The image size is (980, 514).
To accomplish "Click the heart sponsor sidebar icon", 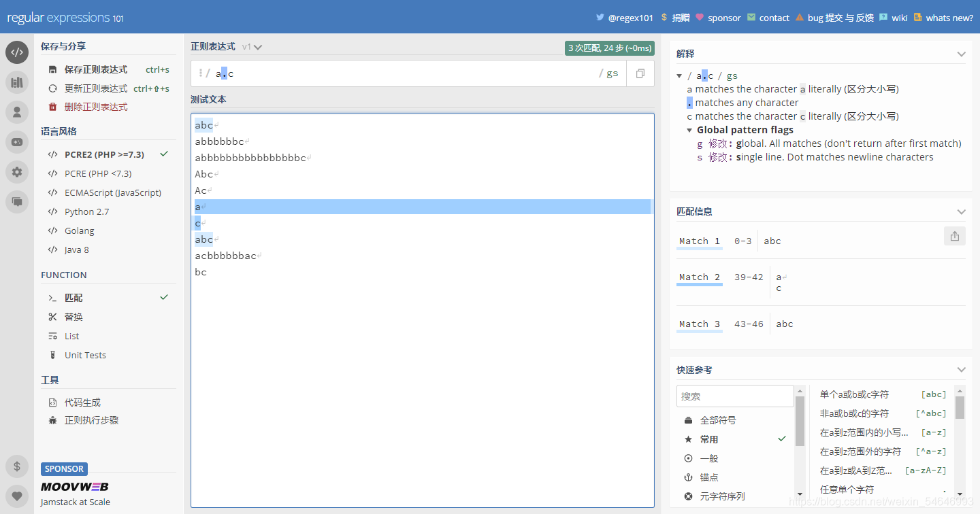I will (17, 496).
